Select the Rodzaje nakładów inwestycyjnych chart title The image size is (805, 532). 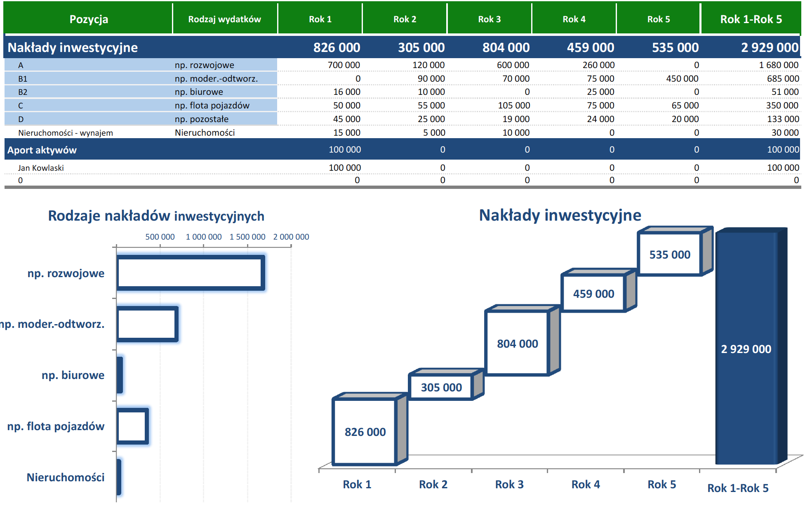coord(156,216)
